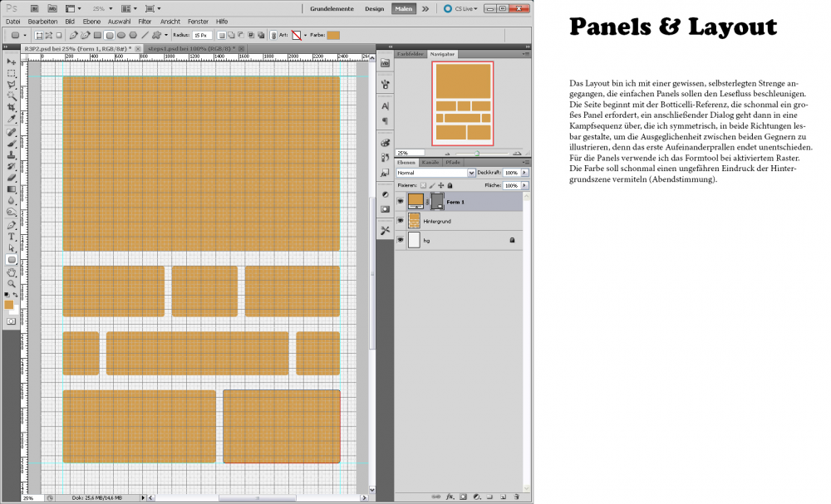Select the History Brush tool
This screenshot has height=504, width=831.
[11, 166]
